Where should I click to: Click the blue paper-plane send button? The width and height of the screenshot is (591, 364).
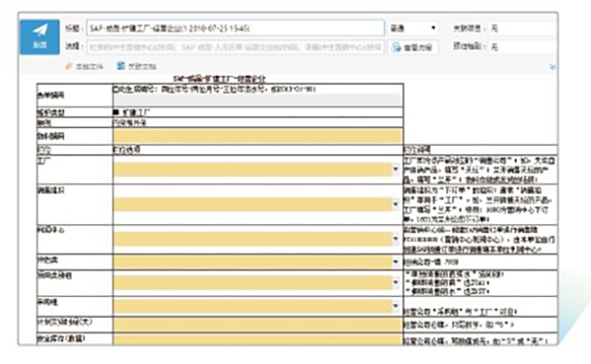tap(40, 36)
